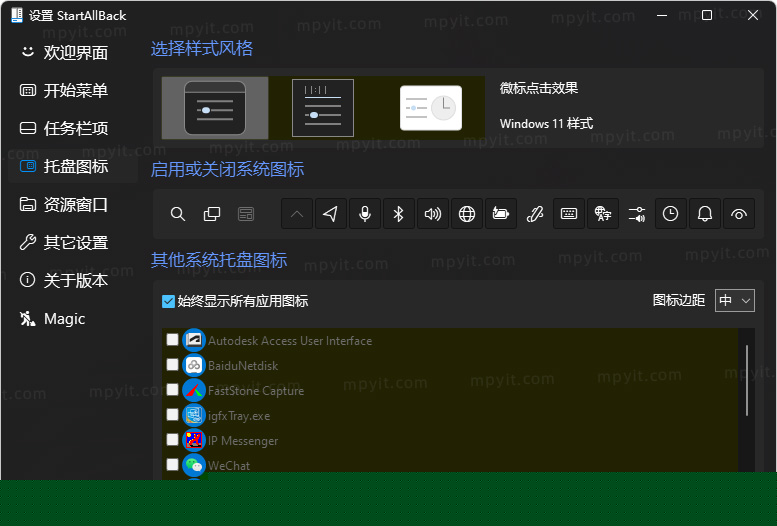Switch to 任务栏项 settings
777x526 pixels.
click(64, 128)
